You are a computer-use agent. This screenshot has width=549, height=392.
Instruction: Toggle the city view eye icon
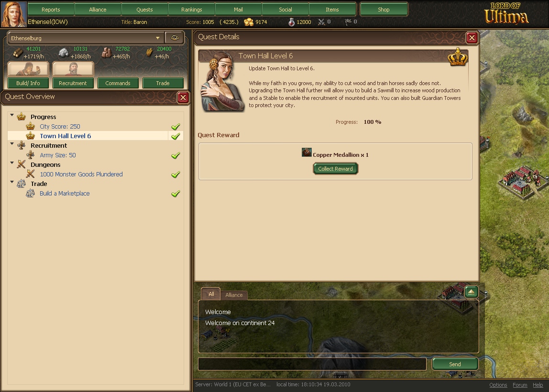click(x=175, y=38)
